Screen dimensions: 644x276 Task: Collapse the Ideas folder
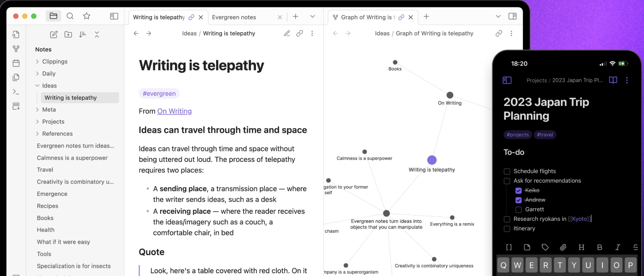tap(37, 86)
